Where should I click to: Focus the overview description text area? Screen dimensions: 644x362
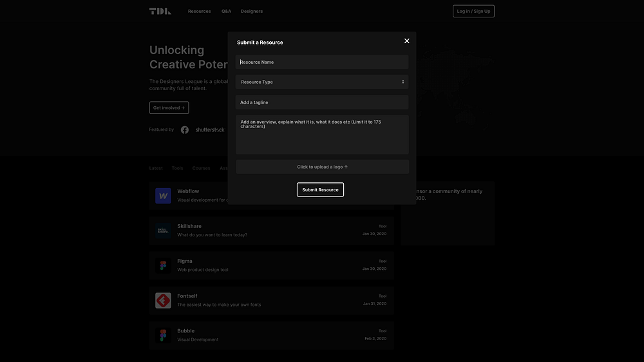pyautogui.click(x=322, y=135)
